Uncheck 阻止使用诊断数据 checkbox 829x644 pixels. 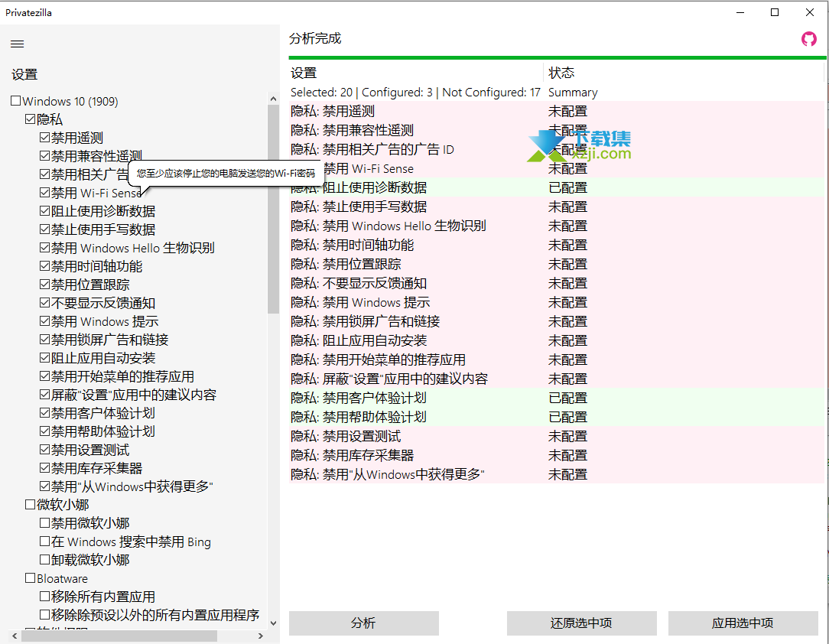click(45, 211)
